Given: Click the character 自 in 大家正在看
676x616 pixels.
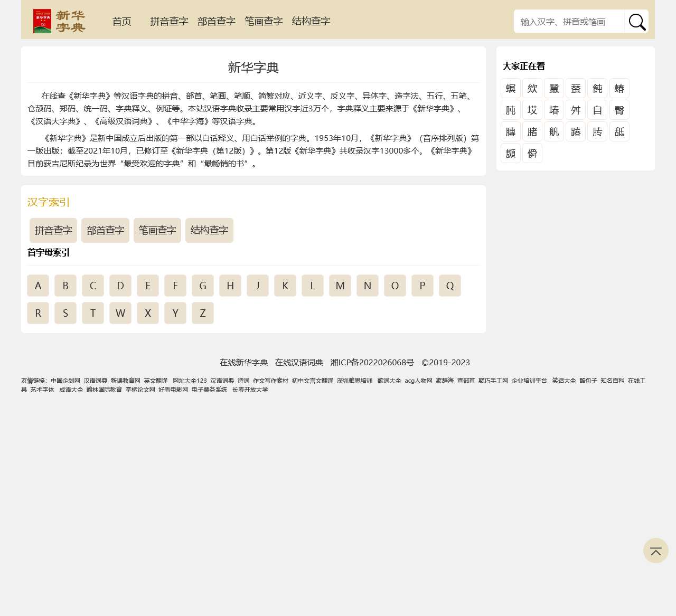Looking at the screenshot, I should [597, 110].
